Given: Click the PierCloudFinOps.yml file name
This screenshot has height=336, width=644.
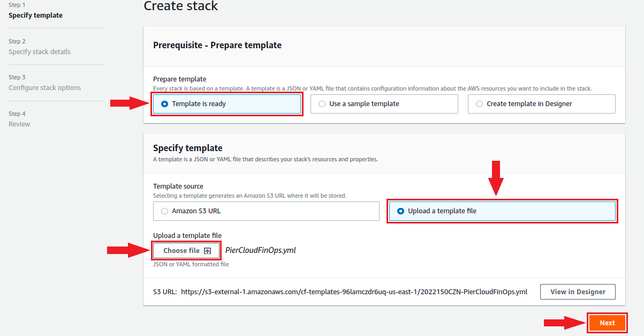Looking at the screenshot, I should 260,250.
